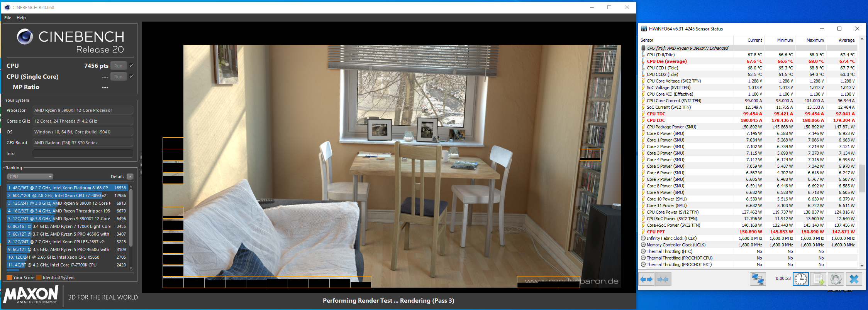Select the CPU Die (average) sensor row

click(748, 61)
